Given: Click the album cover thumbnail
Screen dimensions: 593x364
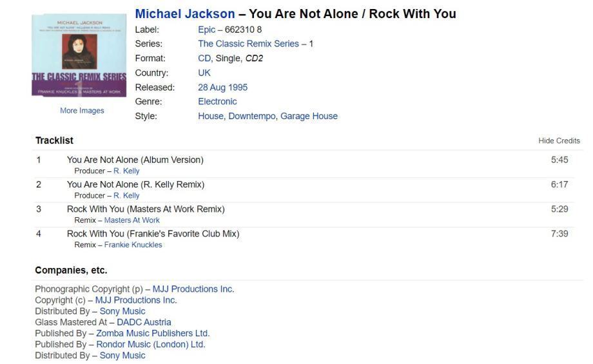Looking at the screenshot, I should [x=79, y=55].
